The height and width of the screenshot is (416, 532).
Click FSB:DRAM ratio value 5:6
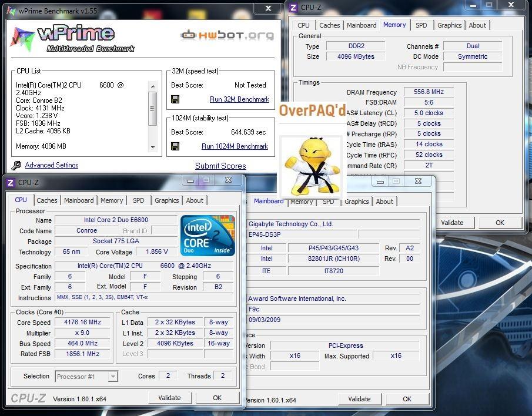[429, 102]
